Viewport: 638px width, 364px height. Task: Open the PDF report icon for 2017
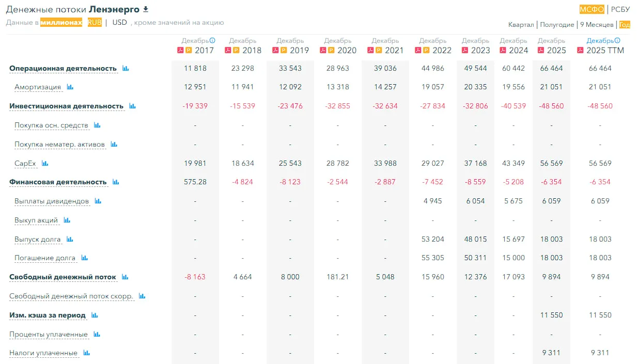coord(180,50)
